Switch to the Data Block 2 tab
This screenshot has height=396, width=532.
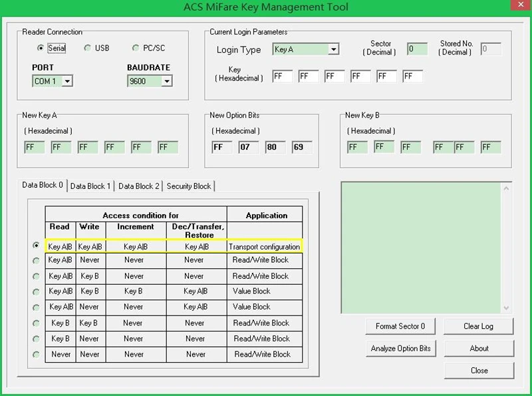(x=138, y=186)
